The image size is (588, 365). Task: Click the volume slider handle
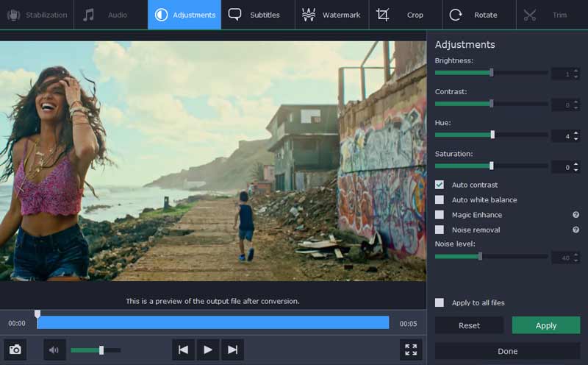coord(101,350)
